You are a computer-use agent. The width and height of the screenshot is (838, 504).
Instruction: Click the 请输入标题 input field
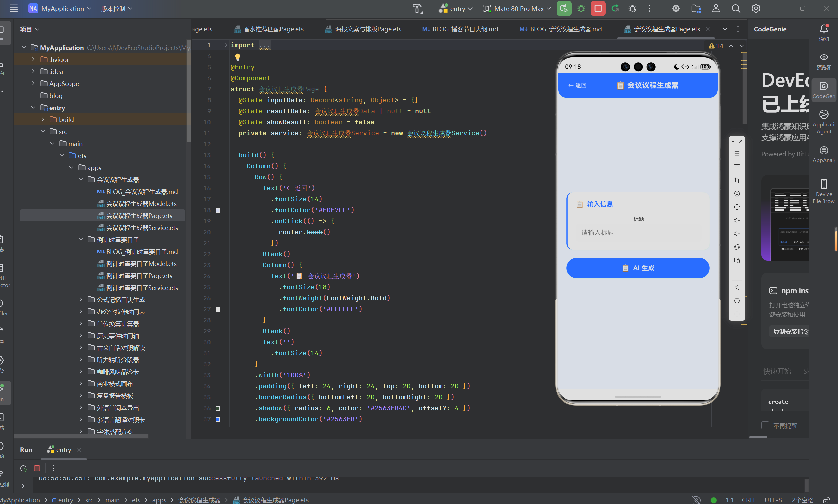[x=638, y=233]
